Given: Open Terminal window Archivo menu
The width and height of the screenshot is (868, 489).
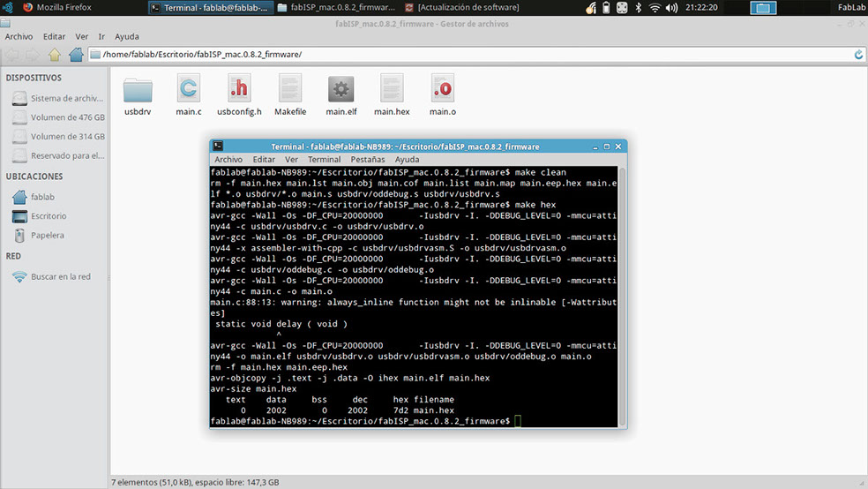Looking at the screenshot, I should (x=228, y=160).
